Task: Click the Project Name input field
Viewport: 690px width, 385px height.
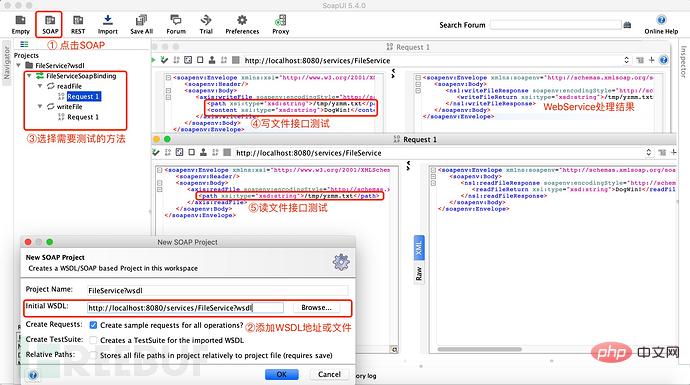Action: click(217, 290)
